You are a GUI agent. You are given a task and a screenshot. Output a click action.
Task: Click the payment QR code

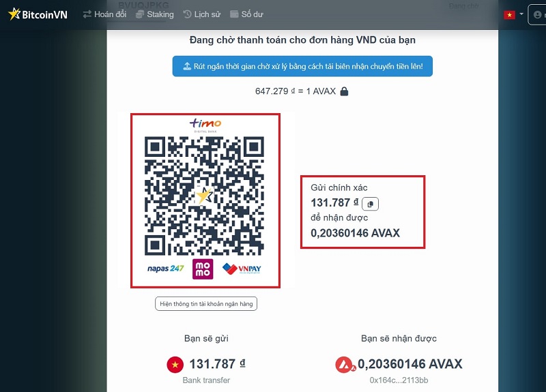(204, 196)
